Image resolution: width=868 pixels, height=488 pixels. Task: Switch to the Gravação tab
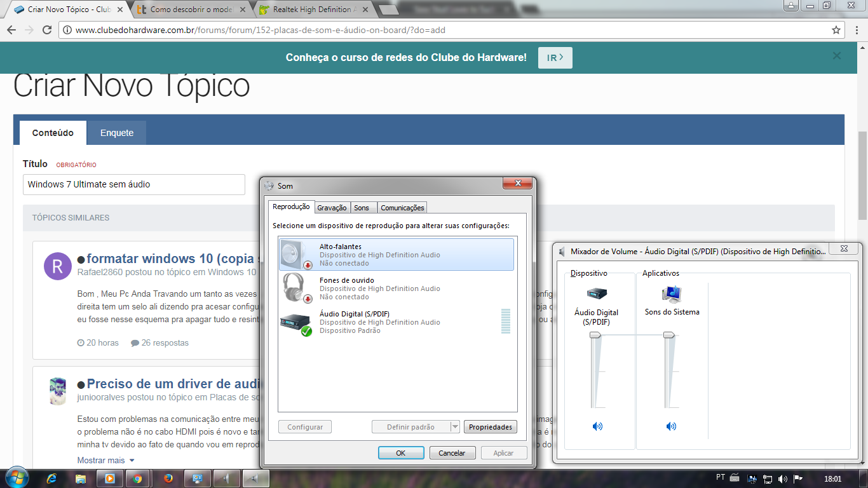pyautogui.click(x=332, y=208)
